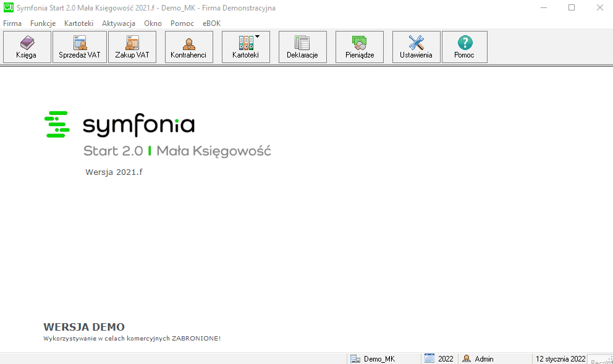The width and height of the screenshot is (613, 364).
Task: Open the Kartoteki menu bar item
Action: (78, 23)
